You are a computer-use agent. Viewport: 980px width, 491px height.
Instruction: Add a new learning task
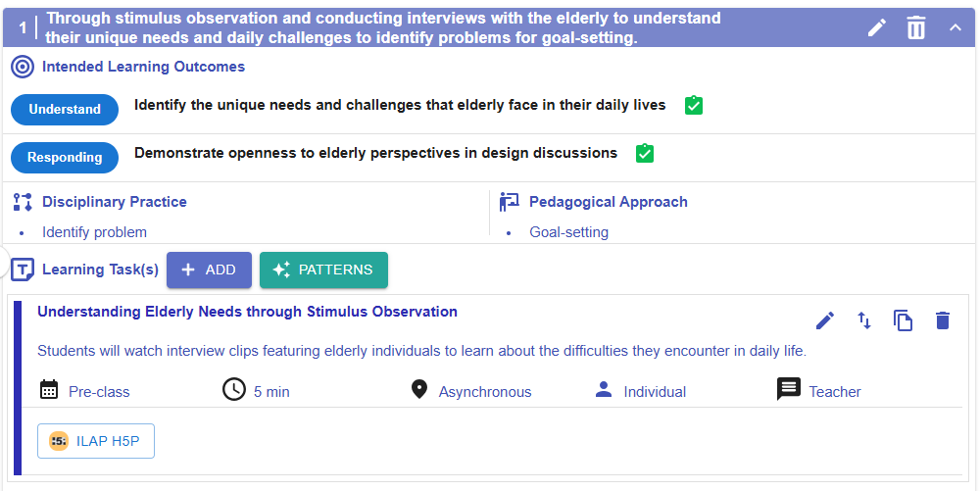click(x=209, y=270)
